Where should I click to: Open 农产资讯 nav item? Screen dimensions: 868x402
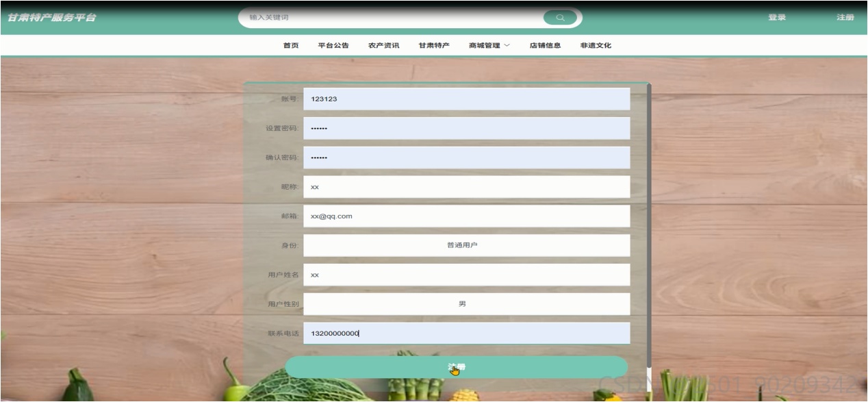coord(384,46)
